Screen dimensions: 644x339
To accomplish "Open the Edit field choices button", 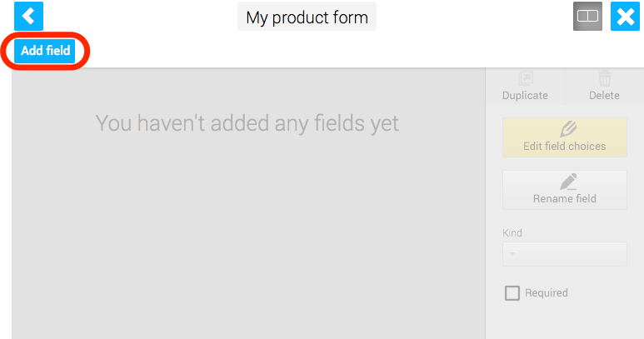I will 564,137.
